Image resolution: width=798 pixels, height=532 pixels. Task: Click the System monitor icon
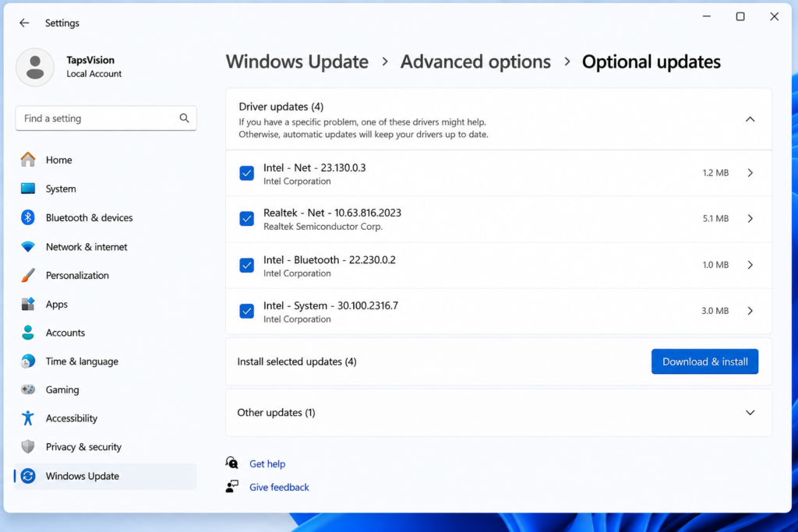pyautogui.click(x=28, y=188)
